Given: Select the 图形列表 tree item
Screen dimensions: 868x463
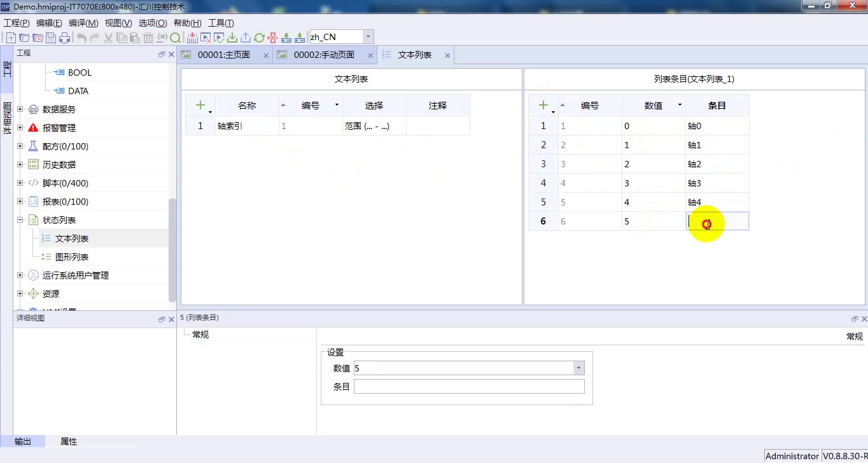Looking at the screenshot, I should pos(72,257).
